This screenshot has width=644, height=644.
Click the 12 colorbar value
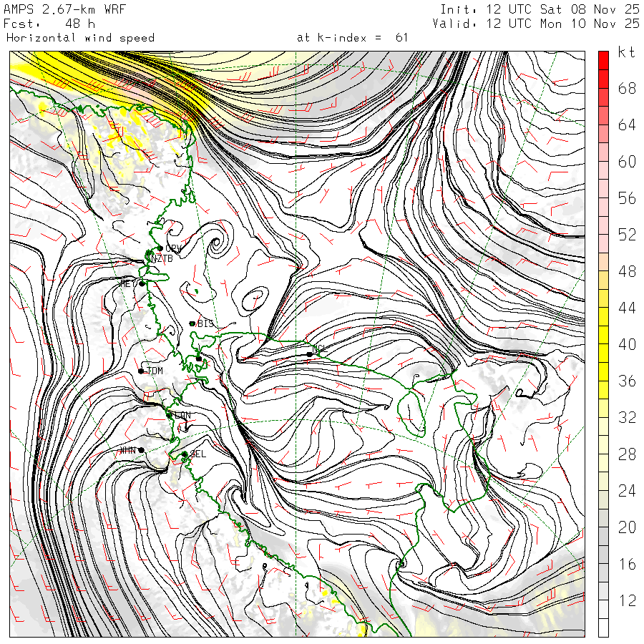click(x=627, y=600)
